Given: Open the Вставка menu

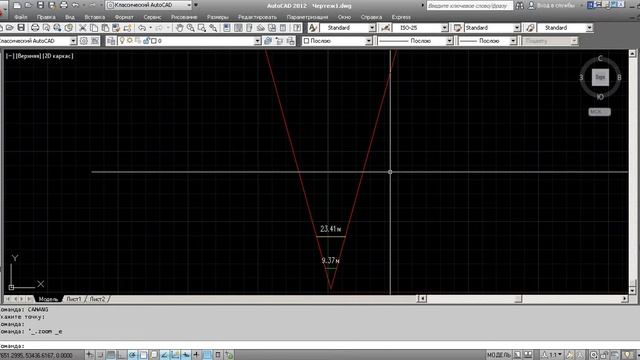Looking at the screenshot, I should tap(95, 17).
